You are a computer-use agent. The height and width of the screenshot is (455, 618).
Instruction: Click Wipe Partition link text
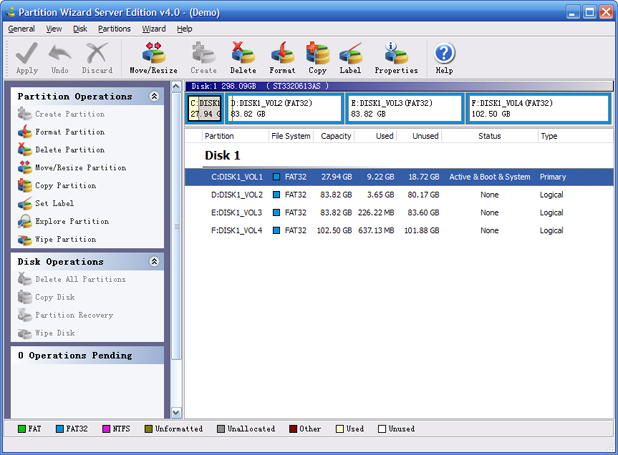66,239
